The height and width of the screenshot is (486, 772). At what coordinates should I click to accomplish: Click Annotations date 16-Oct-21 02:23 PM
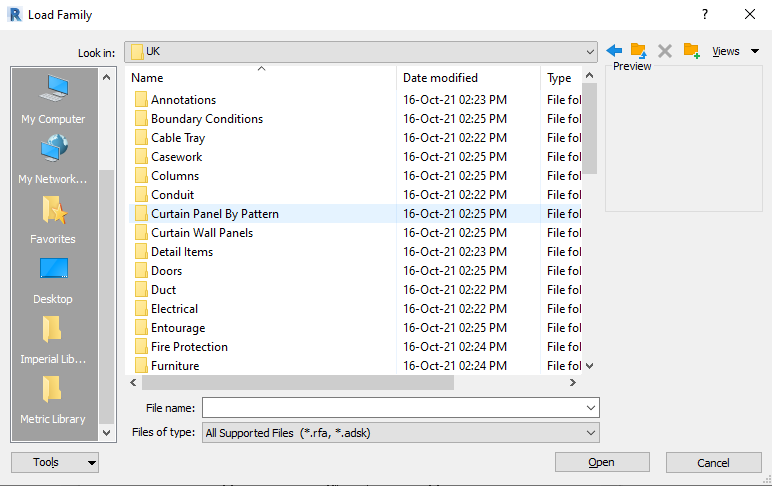[454, 100]
